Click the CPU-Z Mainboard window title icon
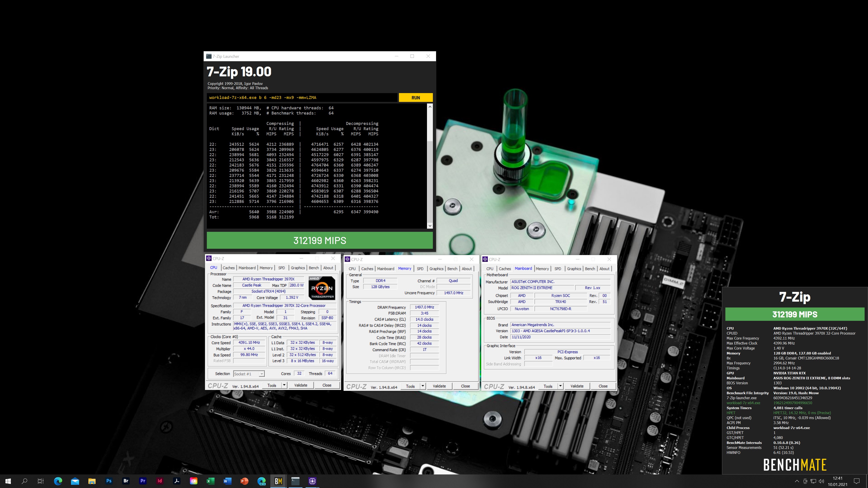Viewport: 868px width, 488px height. click(x=485, y=259)
